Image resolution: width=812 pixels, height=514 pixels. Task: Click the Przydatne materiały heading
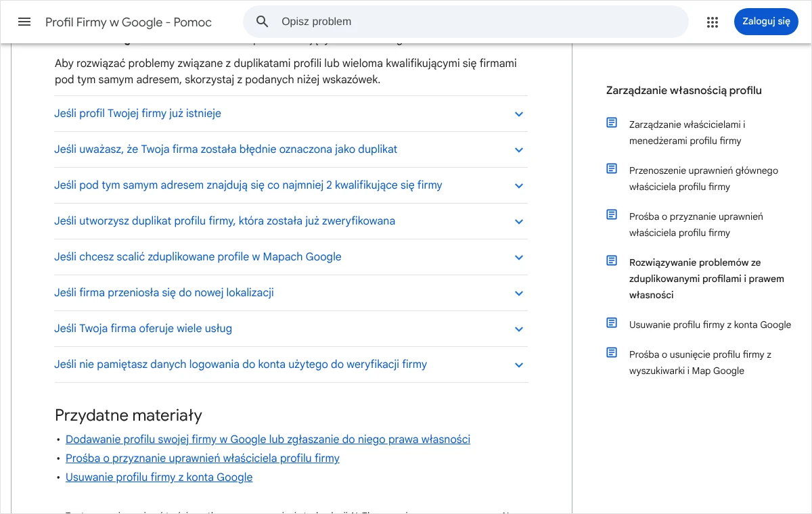pos(129,415)
